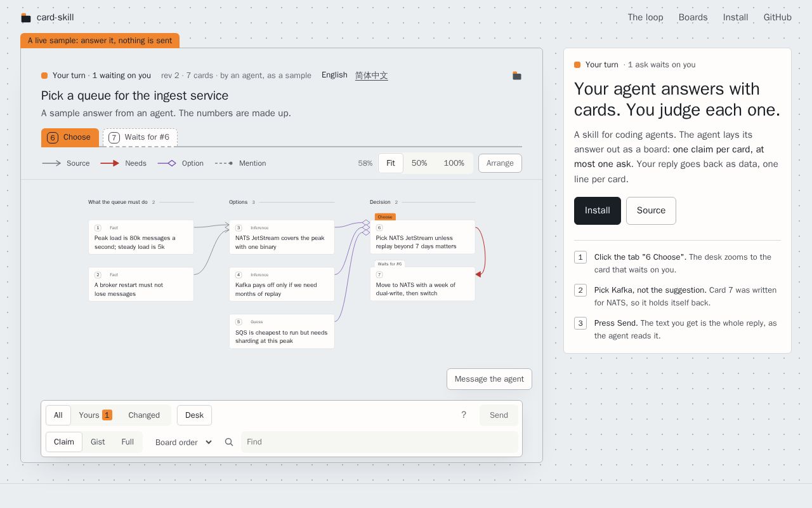Click the "Pick a queue for the ingest service" heading
The width and height of the screenshot is (812, 508).
tap(134, 96)
